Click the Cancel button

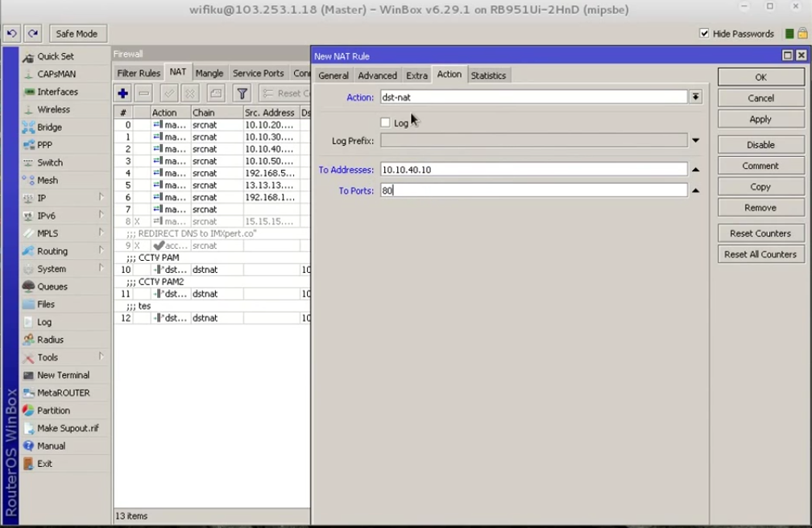760,98
